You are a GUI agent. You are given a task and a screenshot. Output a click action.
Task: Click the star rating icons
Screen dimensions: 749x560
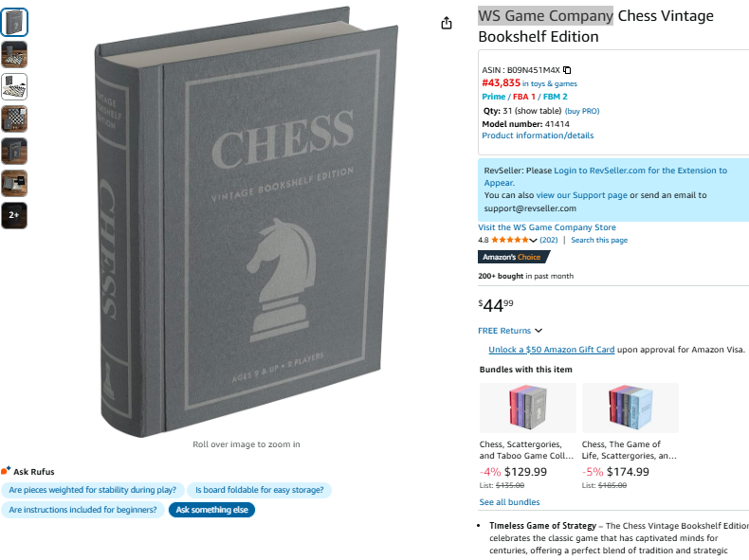click(x=510, y=241)
